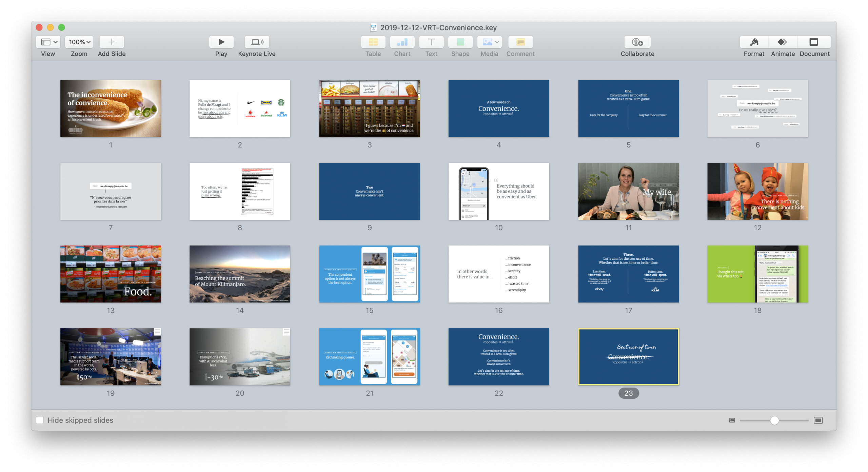Expand the 100% Zoom dropdown
Screen dimensions: 868x472
[x=79, y=42]
